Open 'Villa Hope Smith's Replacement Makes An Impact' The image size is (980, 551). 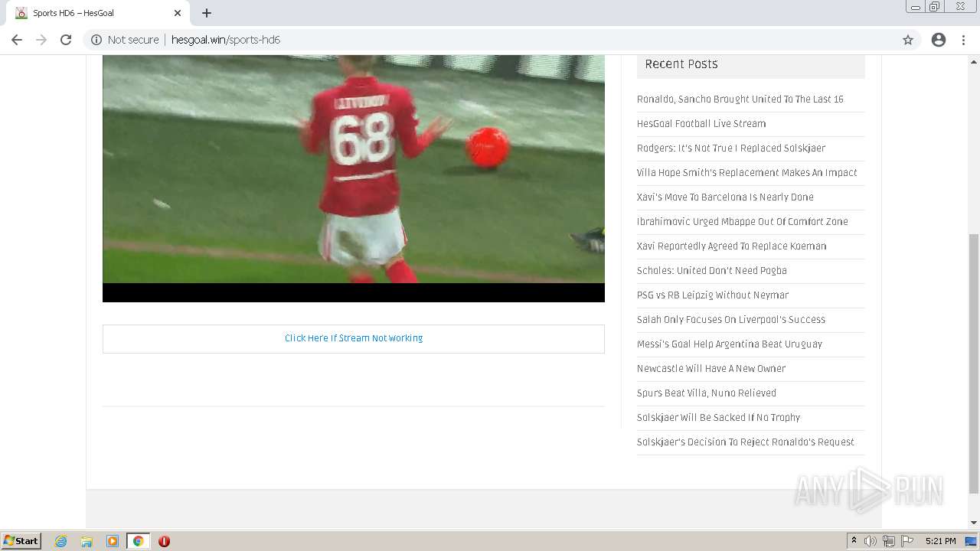(747, 173)
